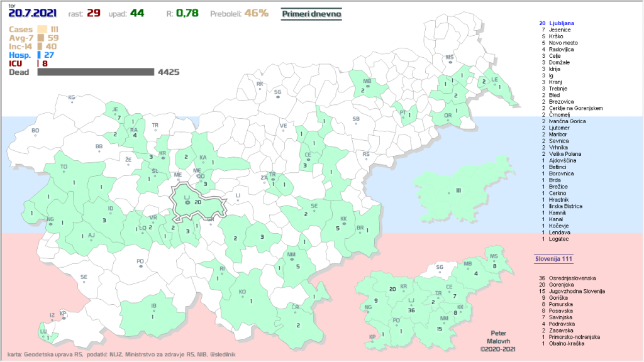
Task: Click the JE Jesenice marker
Action: click(116, 111)
